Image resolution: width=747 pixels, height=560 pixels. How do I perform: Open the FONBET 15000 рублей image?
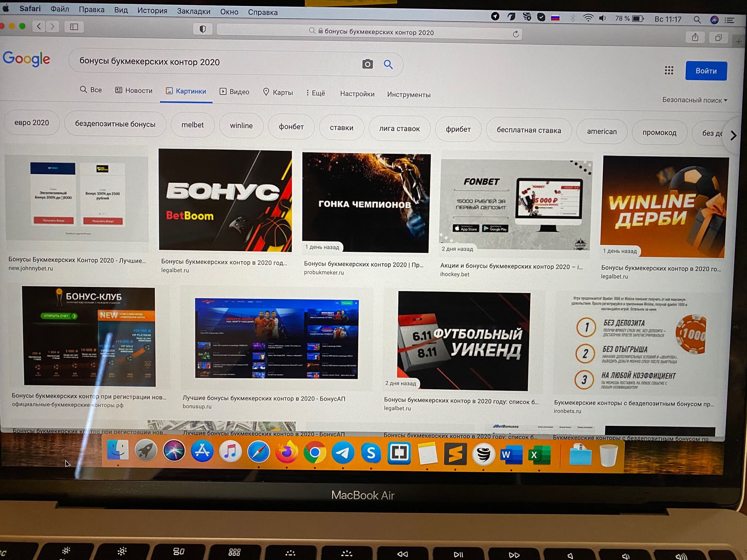coord(515,205)
